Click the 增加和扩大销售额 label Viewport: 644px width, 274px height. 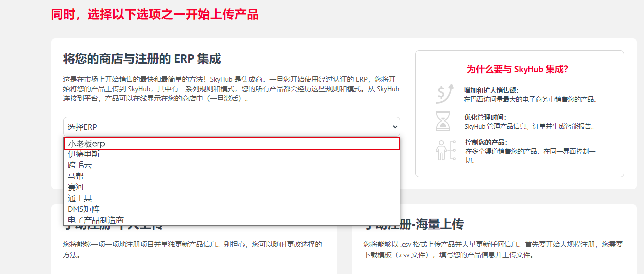point(491,90)
